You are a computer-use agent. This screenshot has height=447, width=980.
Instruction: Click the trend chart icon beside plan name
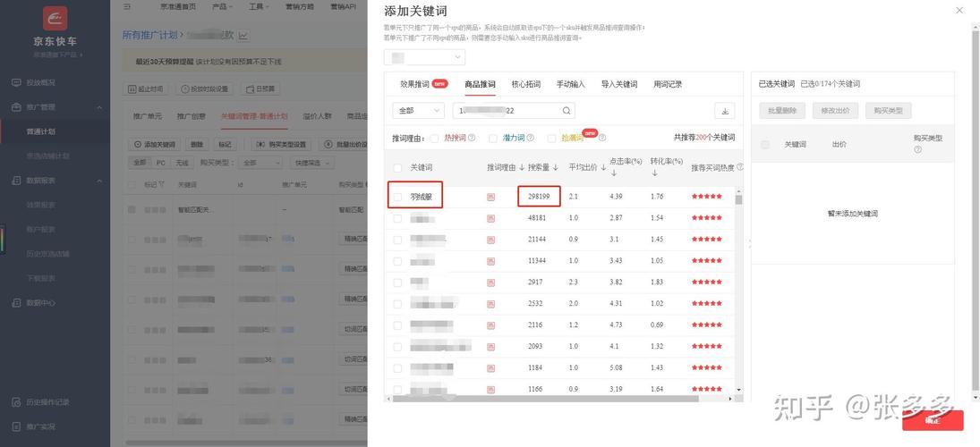tap(243, 36)
